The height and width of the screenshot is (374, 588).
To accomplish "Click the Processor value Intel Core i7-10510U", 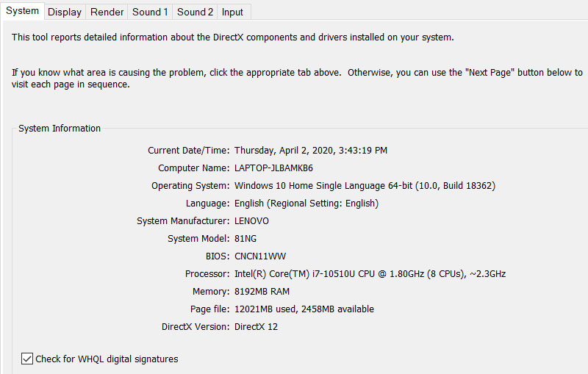I will pos(370,274).
